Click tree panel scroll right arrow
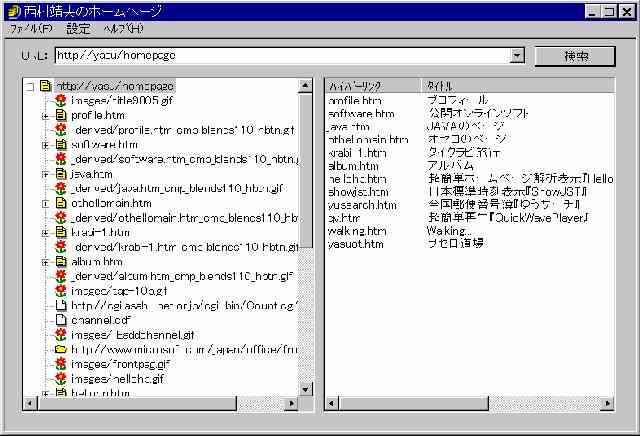Image resolution: width=640 pixels, height=436 pixels. point(292,403)
